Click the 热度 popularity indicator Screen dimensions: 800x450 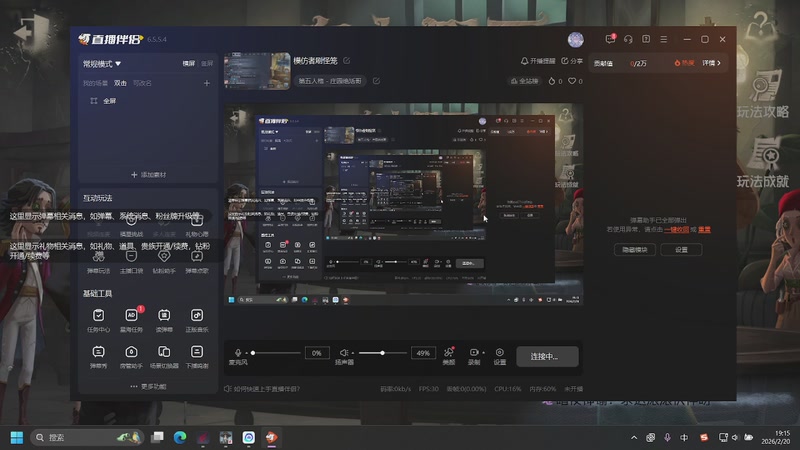pyautogui.click(x=684, y=63)
